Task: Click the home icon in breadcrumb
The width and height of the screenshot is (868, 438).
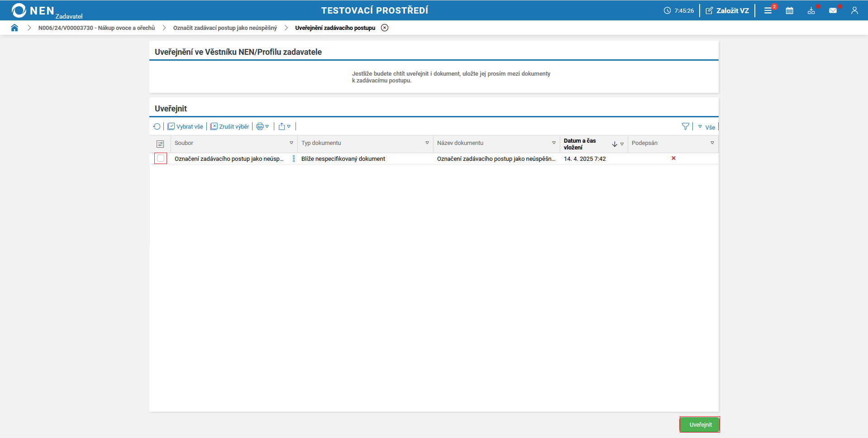Action: click(14, 28)
